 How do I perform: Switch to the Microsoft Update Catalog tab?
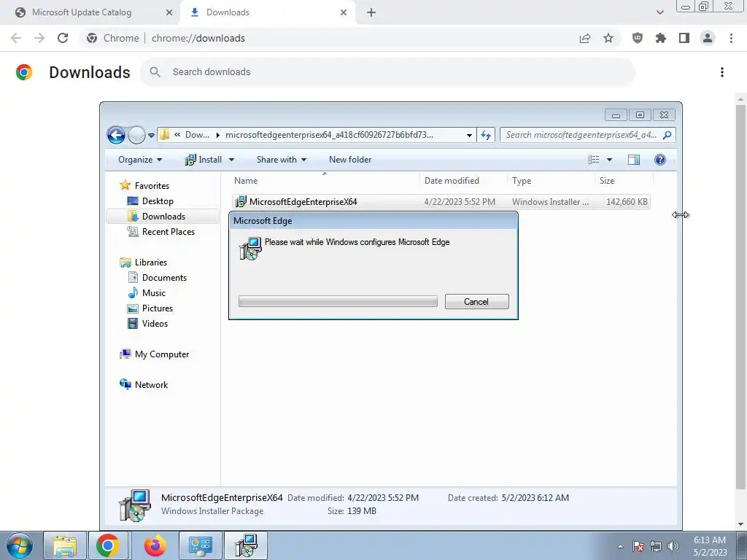click(90, 12)
